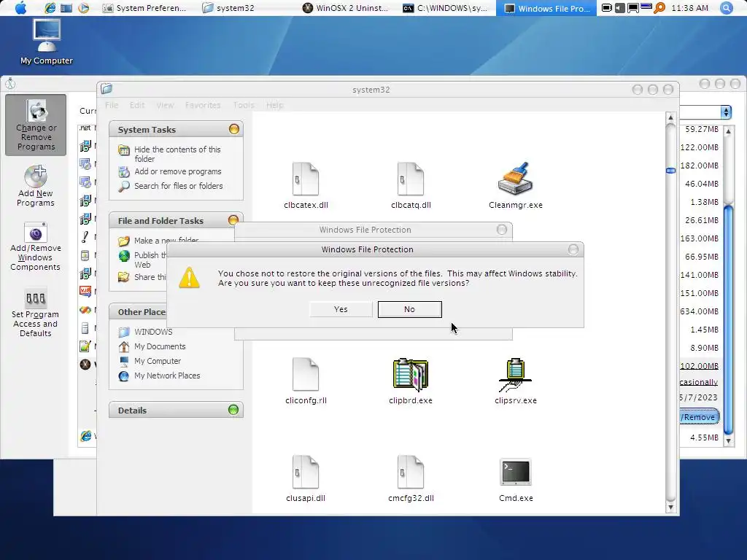
Task: Select Add New Programs
Action: click(36, 186)
